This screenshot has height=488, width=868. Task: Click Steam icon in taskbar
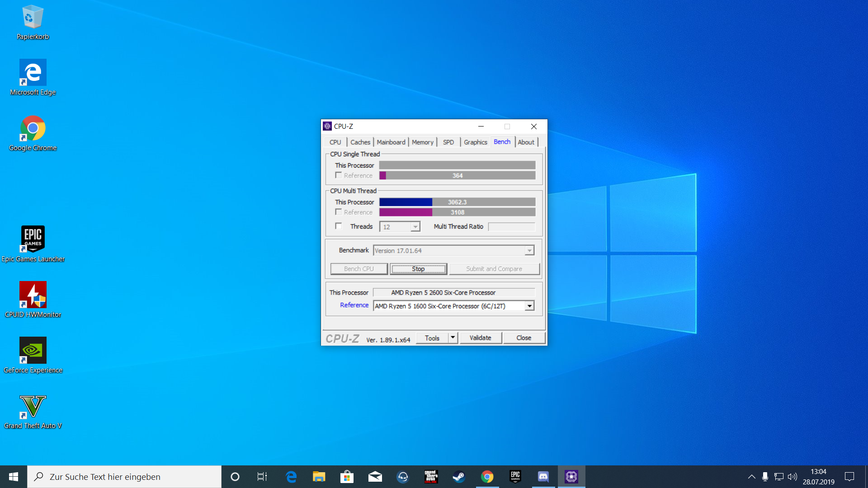click(459, 477)
